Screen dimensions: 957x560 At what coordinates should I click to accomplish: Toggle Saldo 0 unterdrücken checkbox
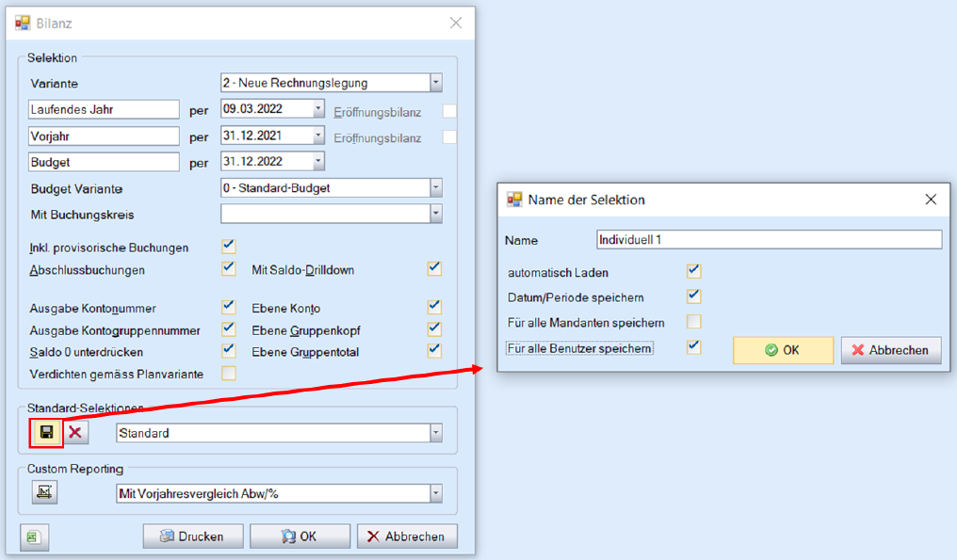(228, 351)
